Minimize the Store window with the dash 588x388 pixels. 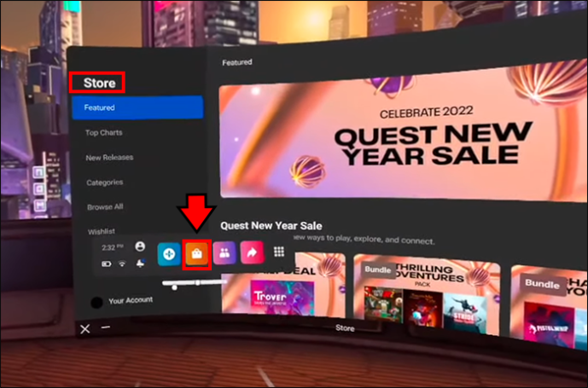[x=106, y=327]
